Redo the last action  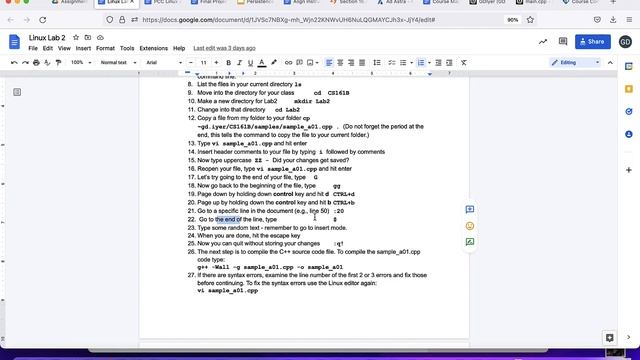point(25,62)
